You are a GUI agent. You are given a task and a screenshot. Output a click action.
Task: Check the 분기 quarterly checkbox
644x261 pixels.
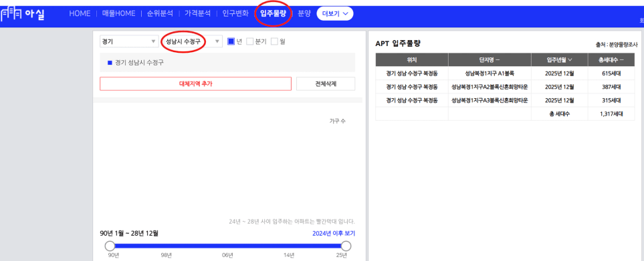pos(249,41)
